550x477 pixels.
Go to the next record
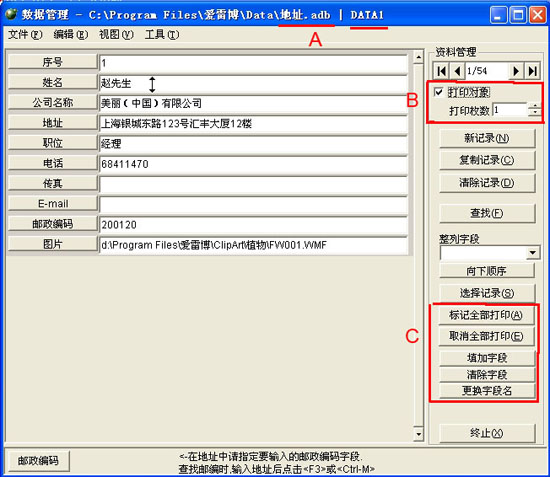point(516,71)
